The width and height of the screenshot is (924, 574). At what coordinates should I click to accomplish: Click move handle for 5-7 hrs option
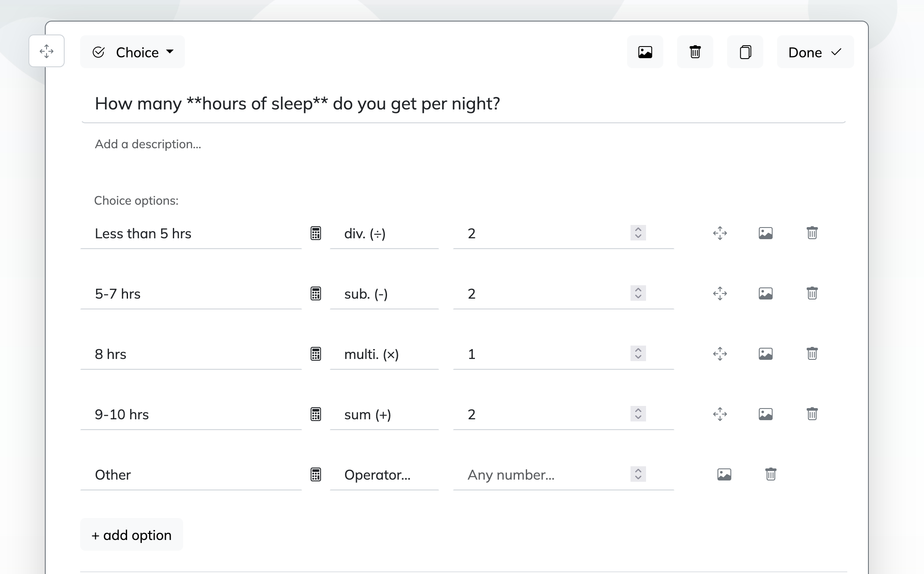pos(720,293)
